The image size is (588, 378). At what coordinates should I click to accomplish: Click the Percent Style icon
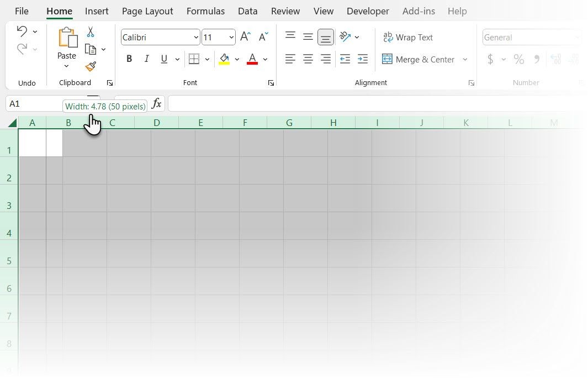(519, 59)
